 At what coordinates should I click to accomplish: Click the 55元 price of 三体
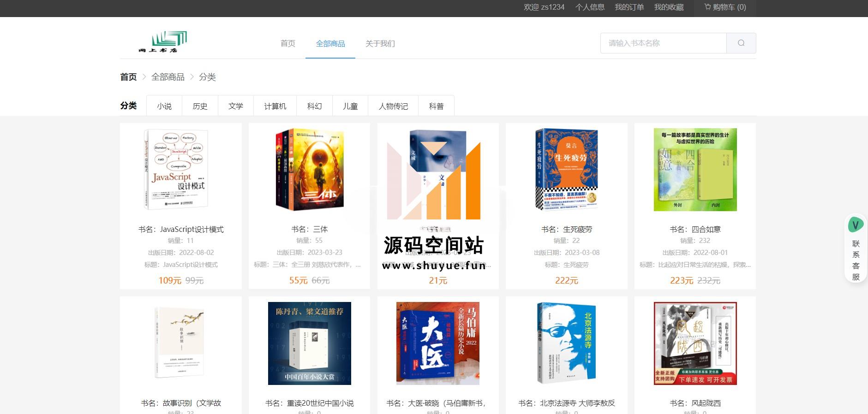pyautogui.click(x=298, y=280)
